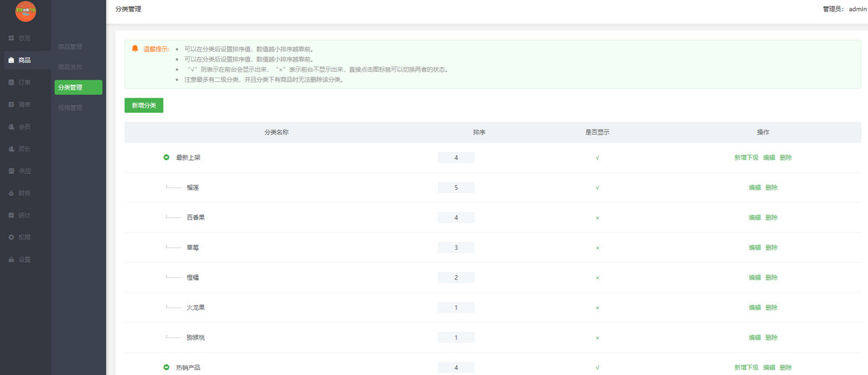Click the green 新增分类 button
This screenshot has height=375, width=868.
tap(144, 106)
